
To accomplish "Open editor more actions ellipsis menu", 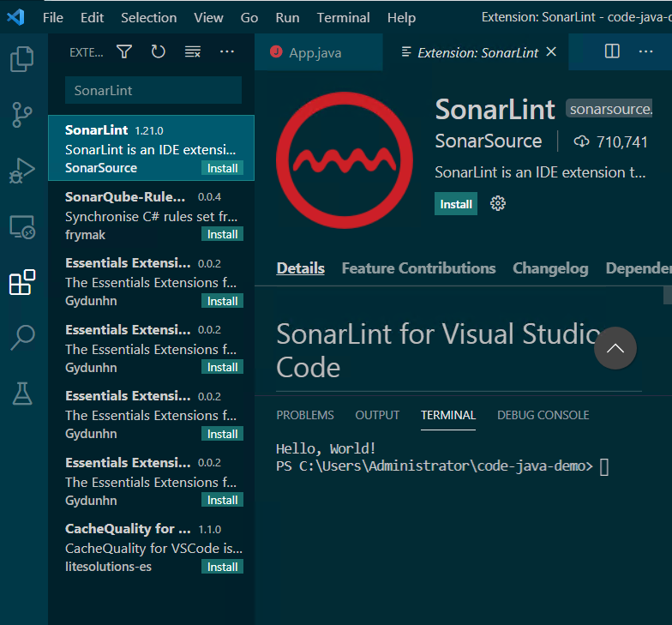I will coord(646,52).
